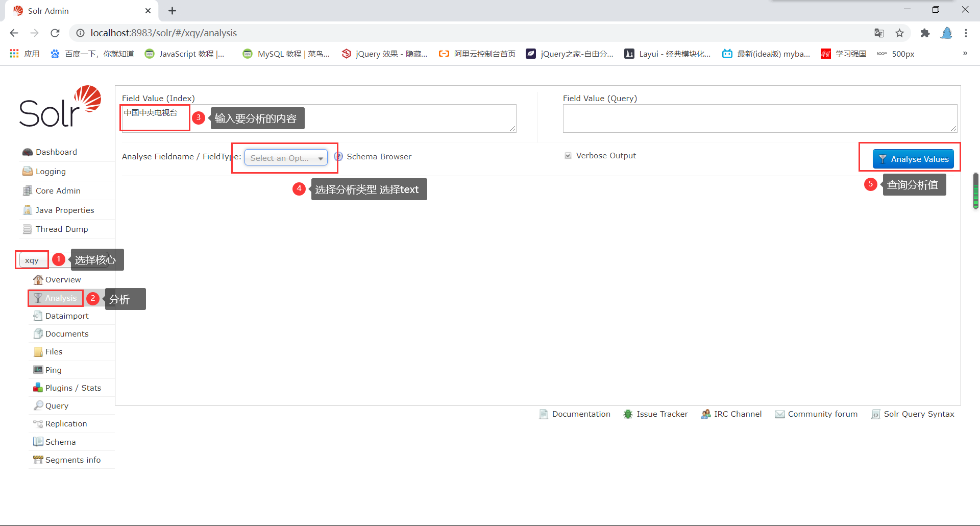Close the Solr Admin tab

pos(148,11)
